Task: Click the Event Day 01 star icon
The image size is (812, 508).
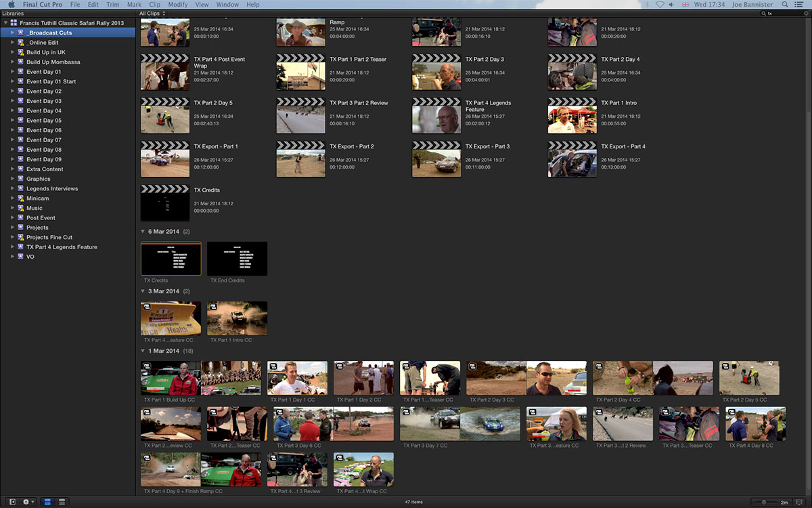Action: 21,72
